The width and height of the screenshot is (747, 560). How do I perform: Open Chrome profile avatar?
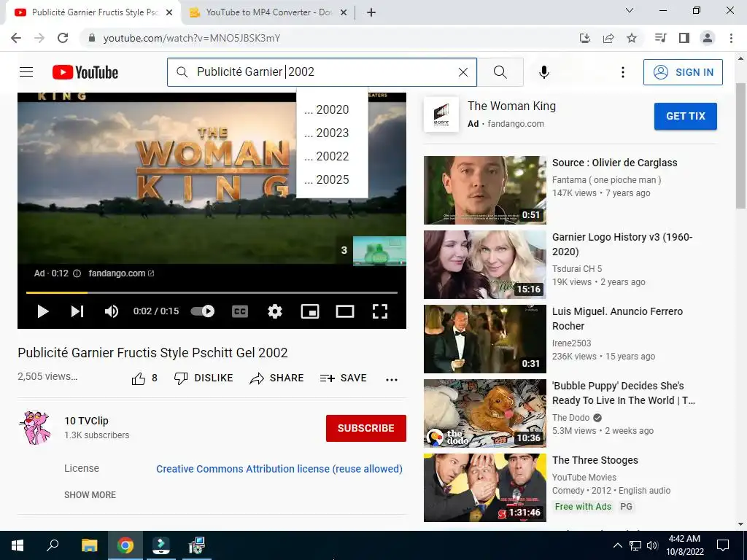tap(708, 38)
